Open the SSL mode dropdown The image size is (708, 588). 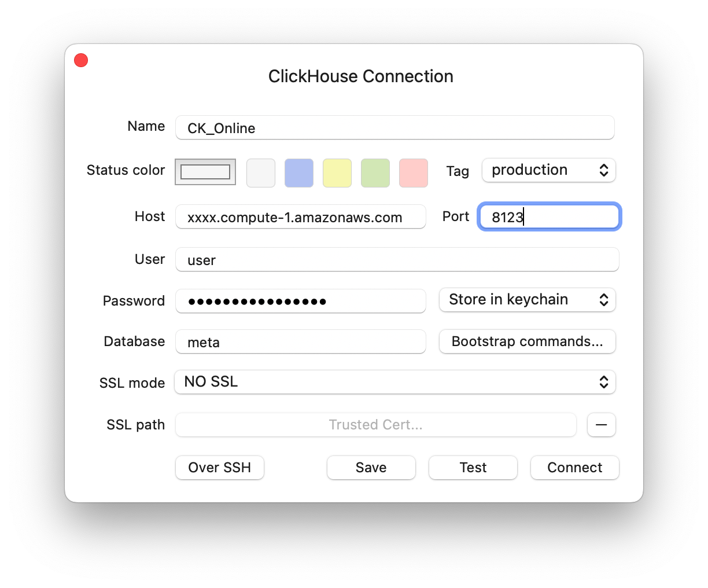[395, 382]
